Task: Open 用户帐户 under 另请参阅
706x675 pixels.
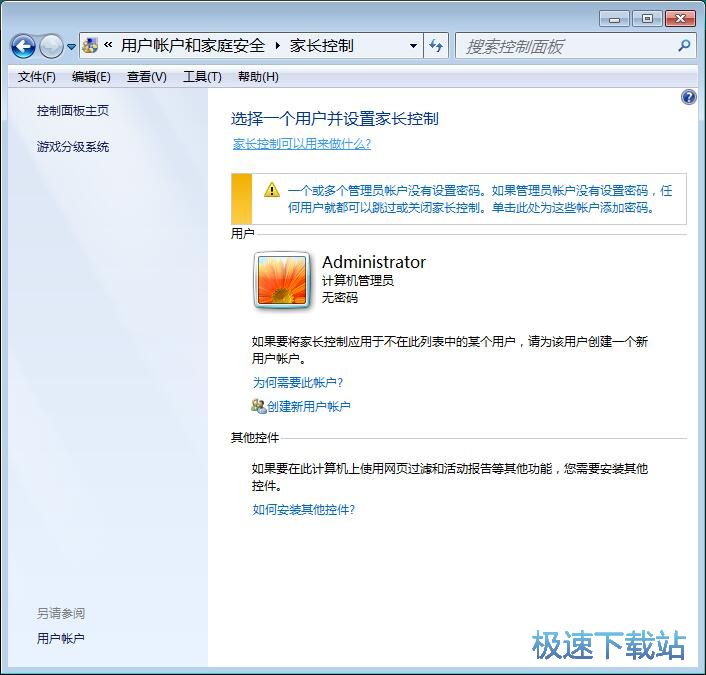Action: (x=60, y=639)
